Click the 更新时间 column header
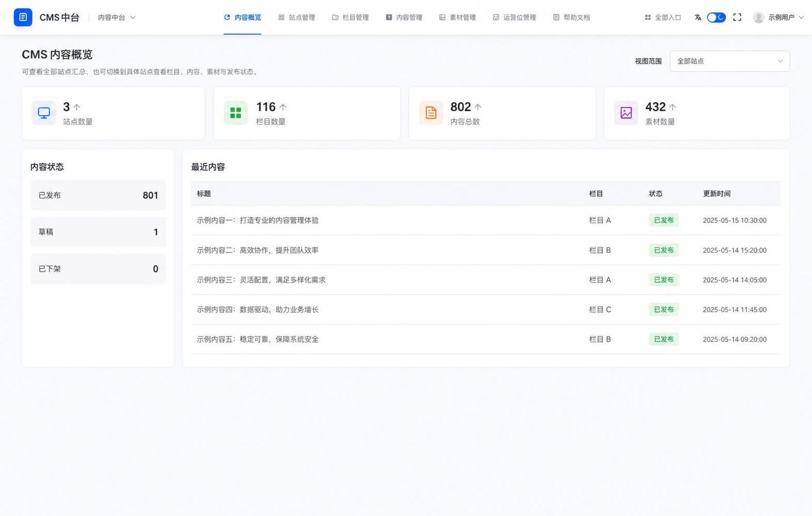The width and height of the screenshot is (812, 516). [x=717, y=193]
